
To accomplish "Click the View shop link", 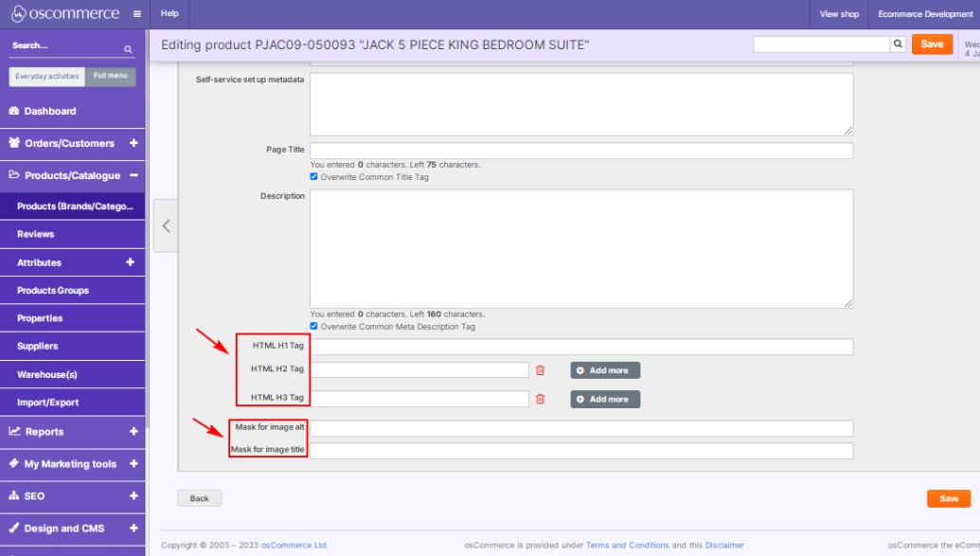I will pos(839,14).
